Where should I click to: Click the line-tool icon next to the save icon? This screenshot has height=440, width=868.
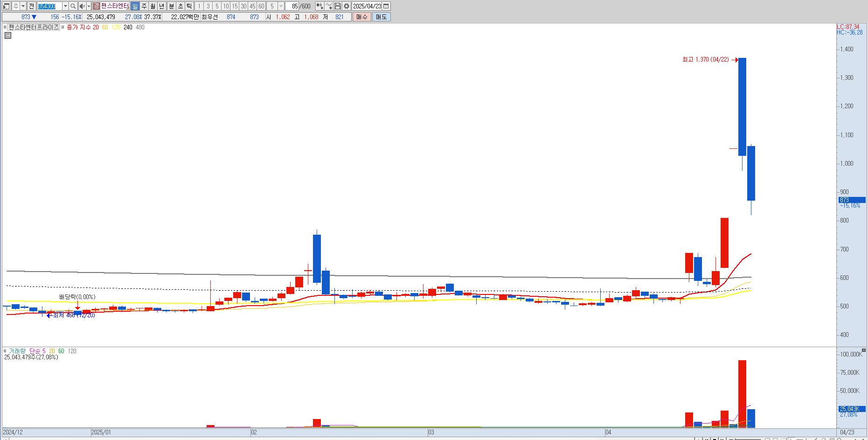(x=329, y=6)
